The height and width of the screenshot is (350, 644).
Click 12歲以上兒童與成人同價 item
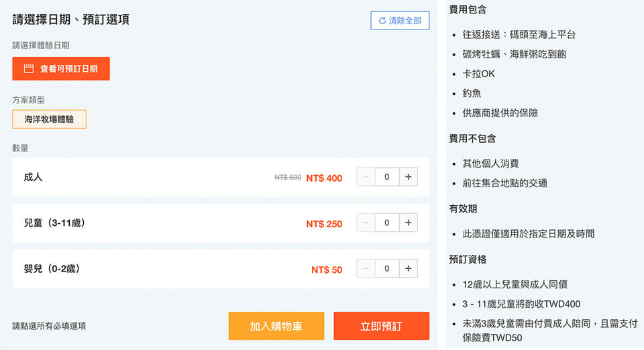tap(515, 284)
